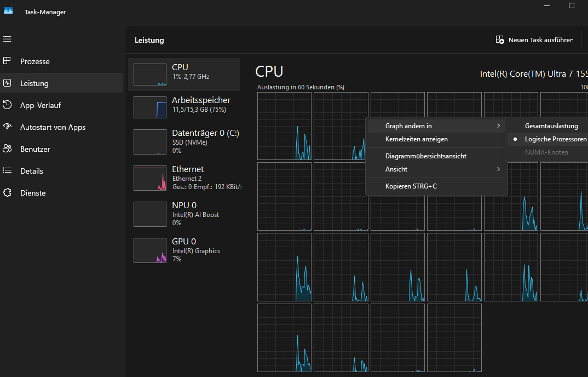
Task: Open the Graph ändern in submenu
Action: pos(436,126)
